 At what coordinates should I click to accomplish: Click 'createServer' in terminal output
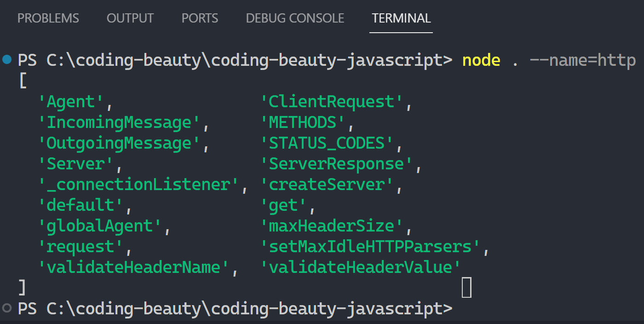click(327, 185)
